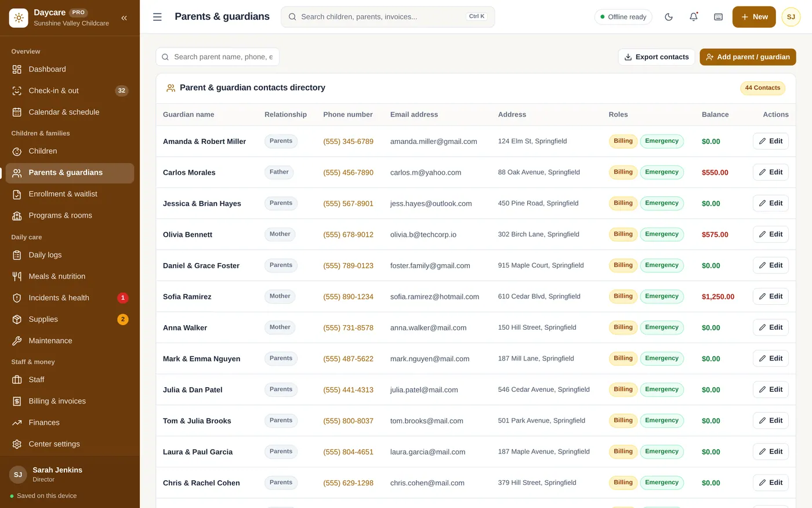This screenshot has width=812, height=508.
Task: Click Add parent / guardian button
Action: pos(748,57)
